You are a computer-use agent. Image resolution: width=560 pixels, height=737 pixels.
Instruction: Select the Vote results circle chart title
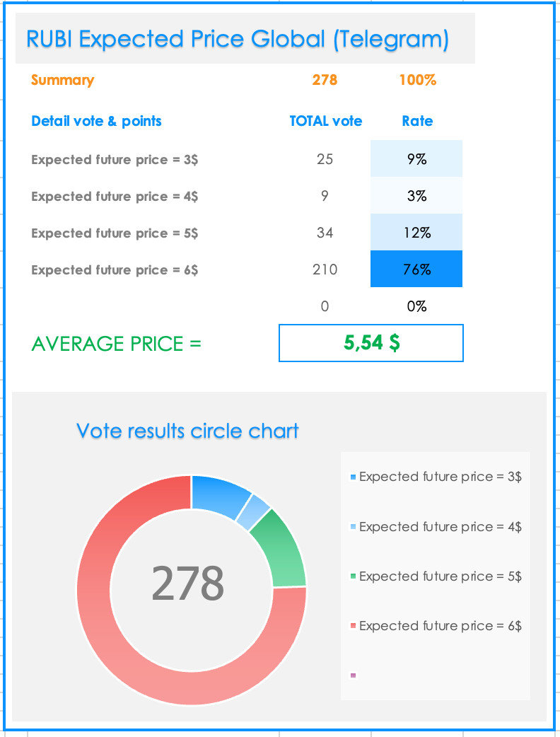click(x=187, y=431)
